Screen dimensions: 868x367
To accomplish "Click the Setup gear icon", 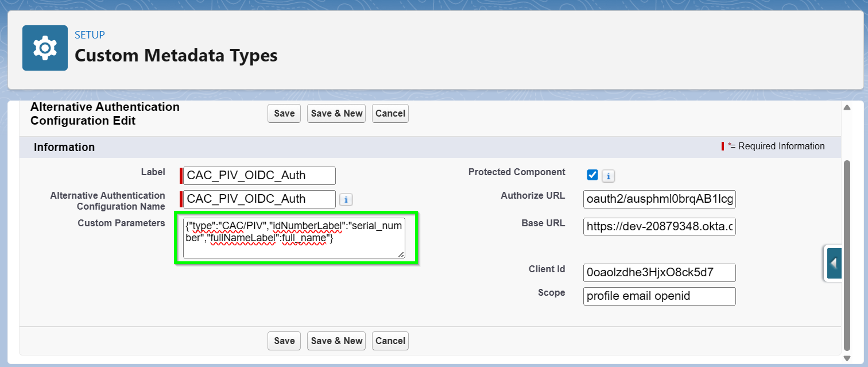I will pos(45,48).
